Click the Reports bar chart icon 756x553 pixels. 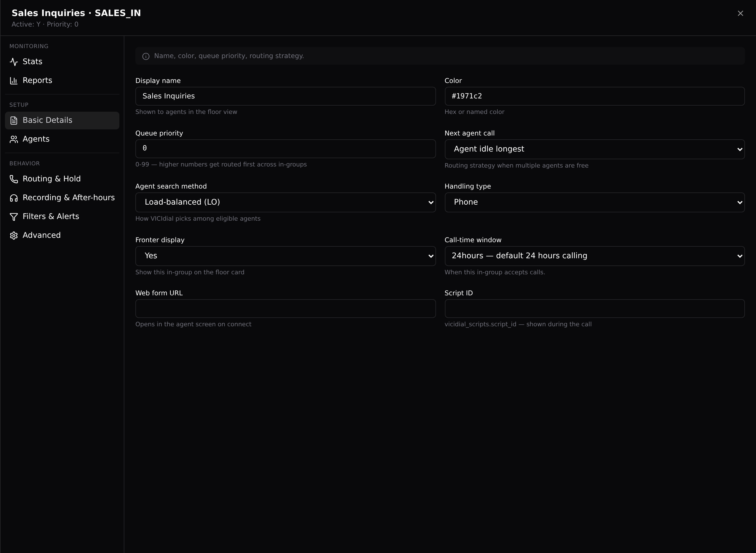tap(14, 80)
